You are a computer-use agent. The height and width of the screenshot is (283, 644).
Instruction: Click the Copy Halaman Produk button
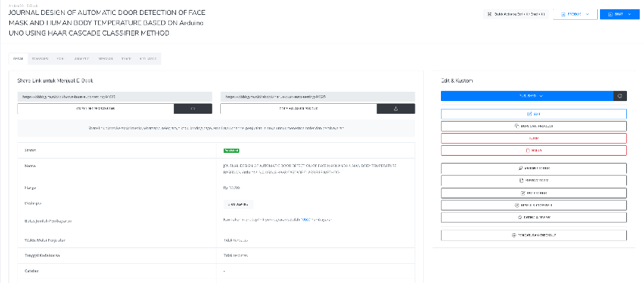coord(299,109)
